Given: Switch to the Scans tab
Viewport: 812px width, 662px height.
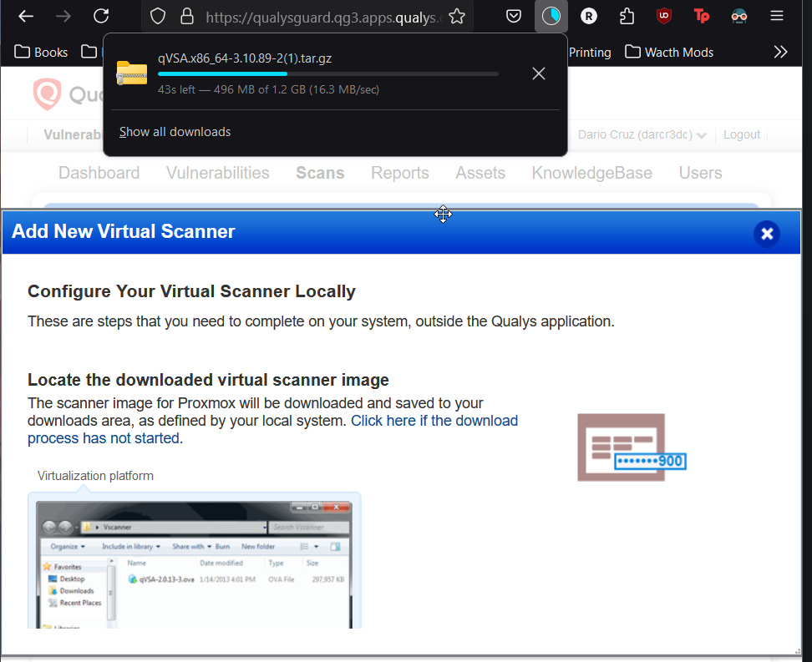Looking at the screenshot, I should click(319, 173).
